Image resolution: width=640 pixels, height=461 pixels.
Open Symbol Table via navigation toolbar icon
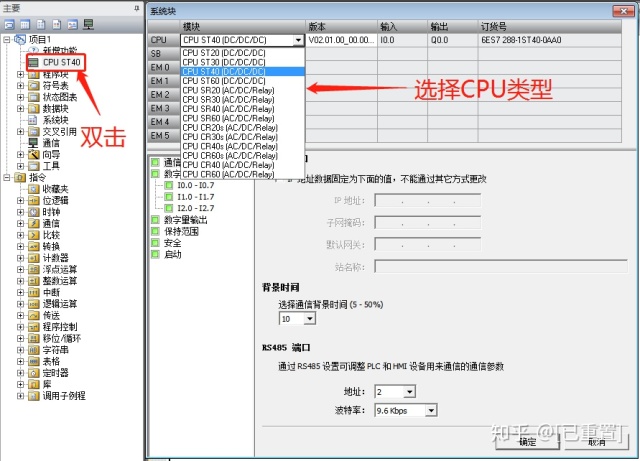pyautogui.click(x=9, y=25)
